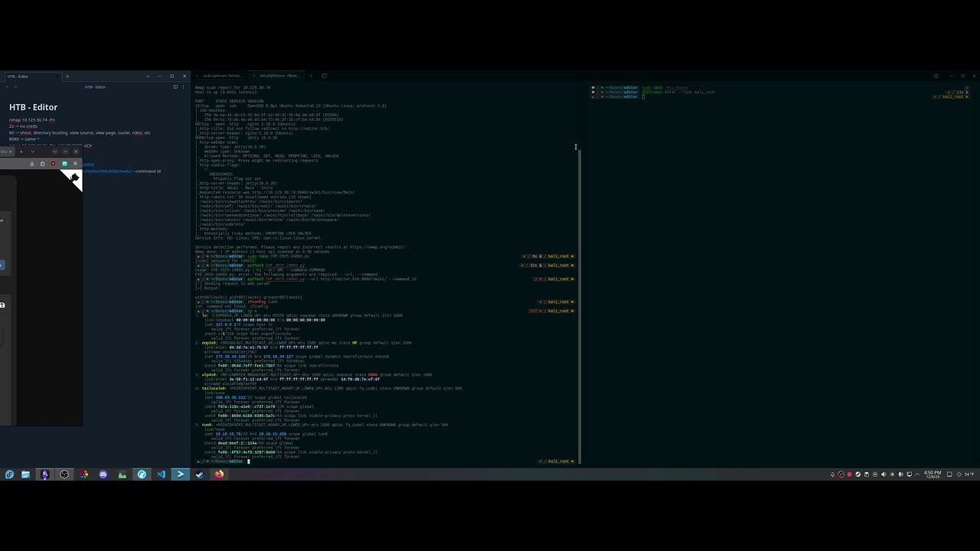Click the downloads icon in overlapping browser toolbar
980x551 pixels.
(32, 164)
